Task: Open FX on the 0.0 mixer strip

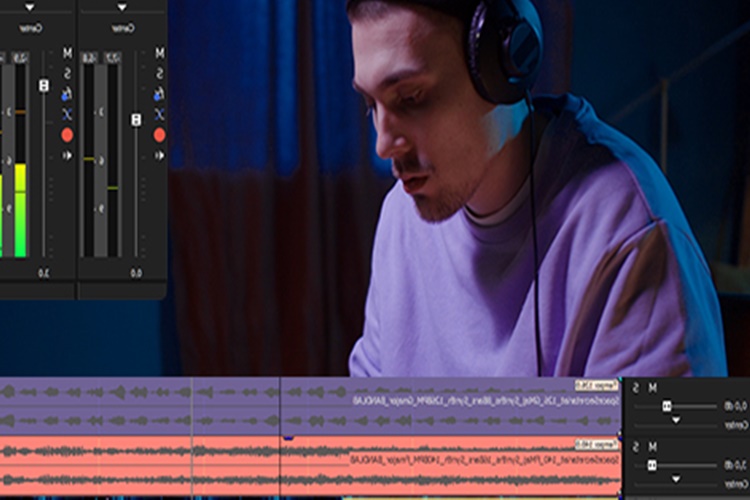Action: pyautogui.click(x=159, y=94)
